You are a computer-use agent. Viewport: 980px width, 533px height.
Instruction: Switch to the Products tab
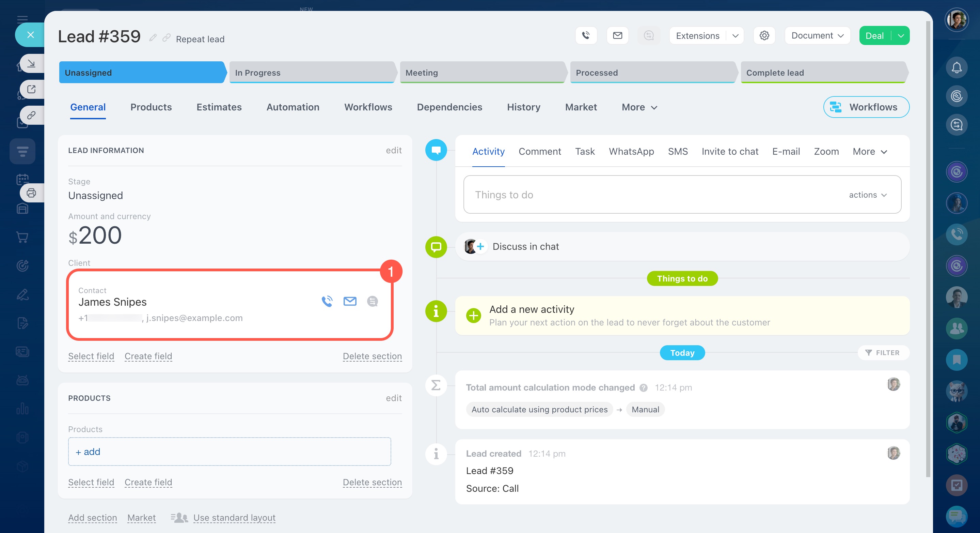pos(151,107)
